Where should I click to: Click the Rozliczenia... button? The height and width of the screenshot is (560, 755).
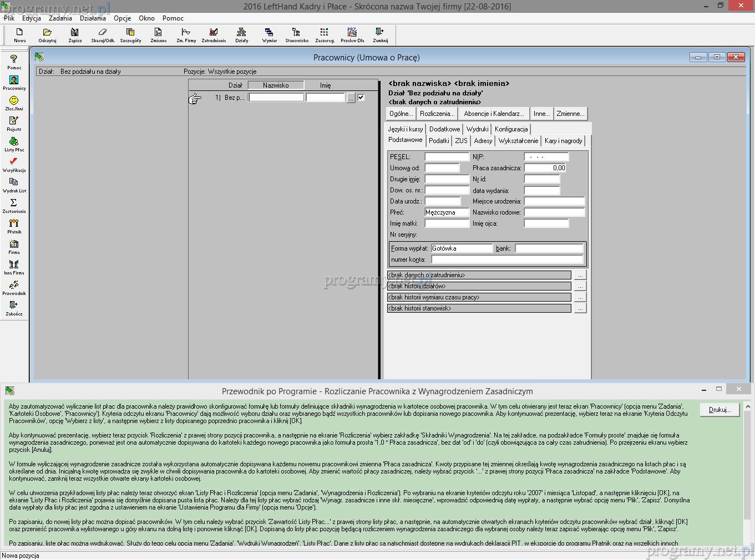[437, 114]
